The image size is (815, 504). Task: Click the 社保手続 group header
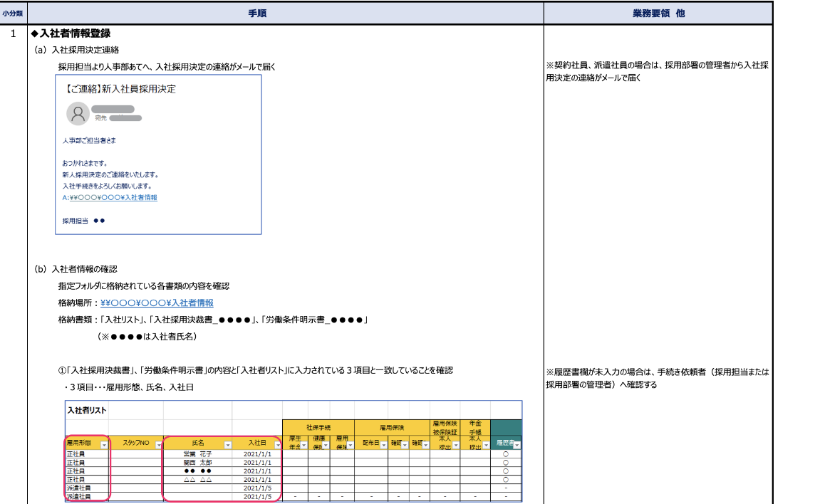coord(318,427)
